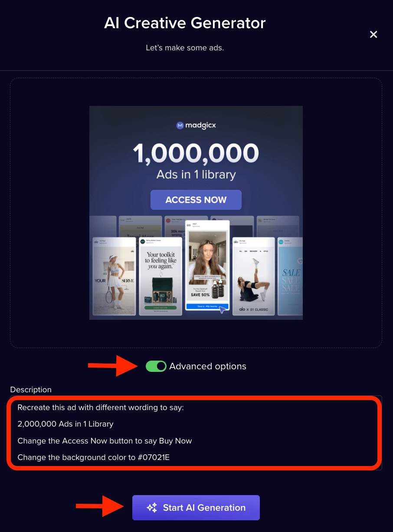This screenshot has height=532, width=393.
Task: Select the tennis player ad thumbnail
Action: 115,276
